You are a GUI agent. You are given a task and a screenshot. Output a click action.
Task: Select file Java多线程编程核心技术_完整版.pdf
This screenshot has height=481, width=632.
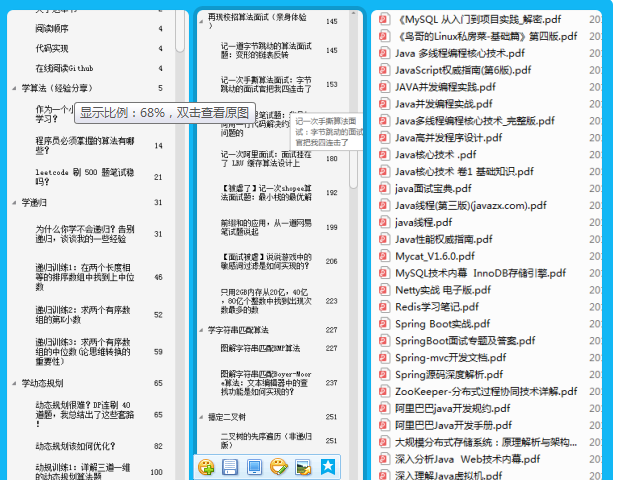click(x=475, y=121)
